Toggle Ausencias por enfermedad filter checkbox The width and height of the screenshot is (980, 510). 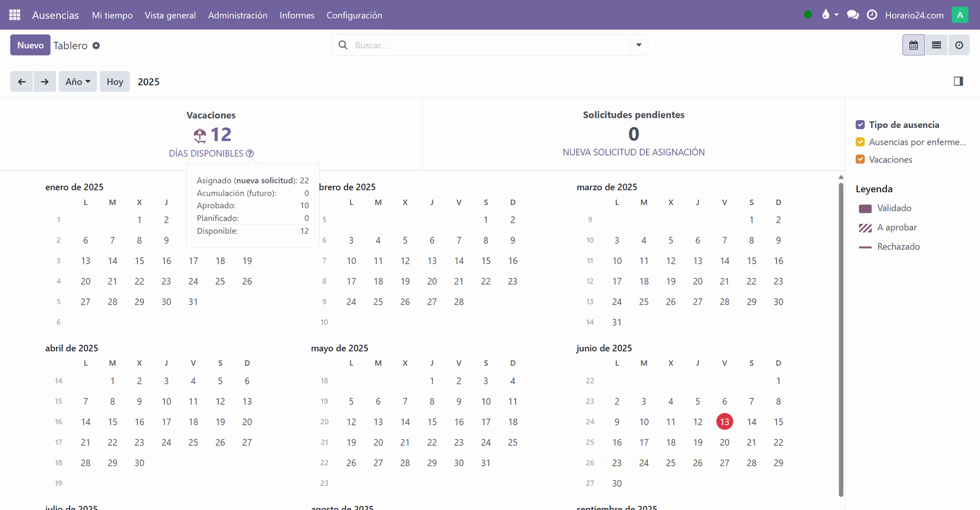point(860,142)
